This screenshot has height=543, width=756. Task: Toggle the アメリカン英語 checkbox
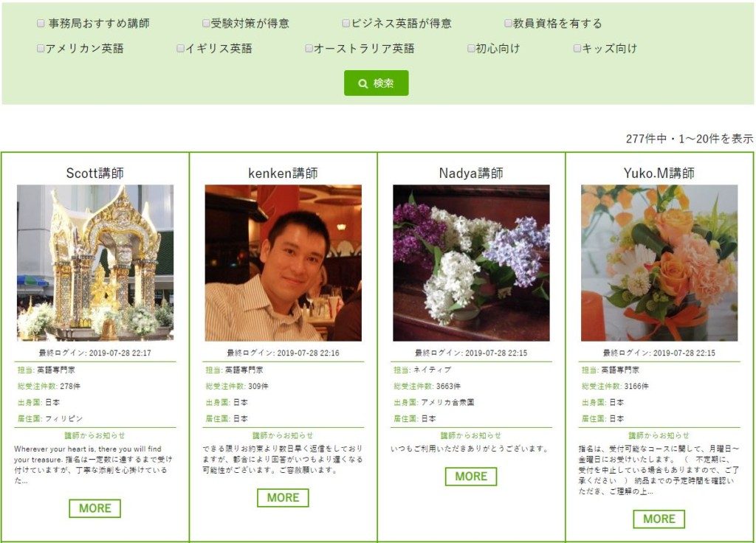tap(41, 48)
